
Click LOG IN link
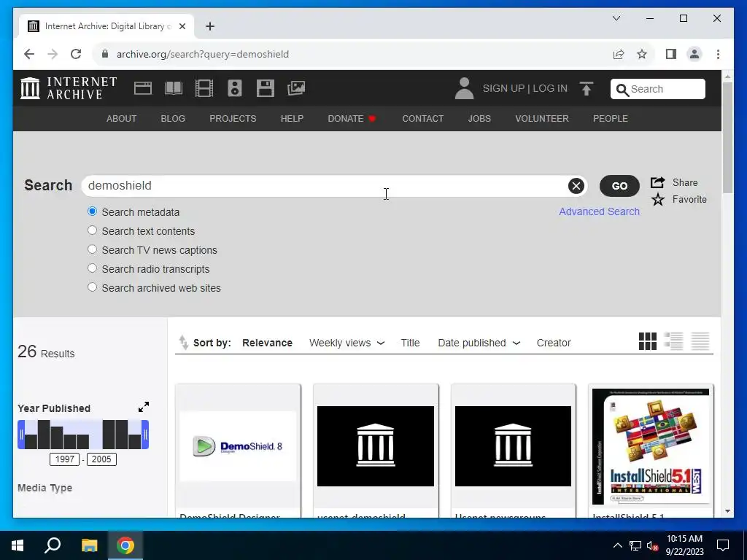[x=550, y=88]
